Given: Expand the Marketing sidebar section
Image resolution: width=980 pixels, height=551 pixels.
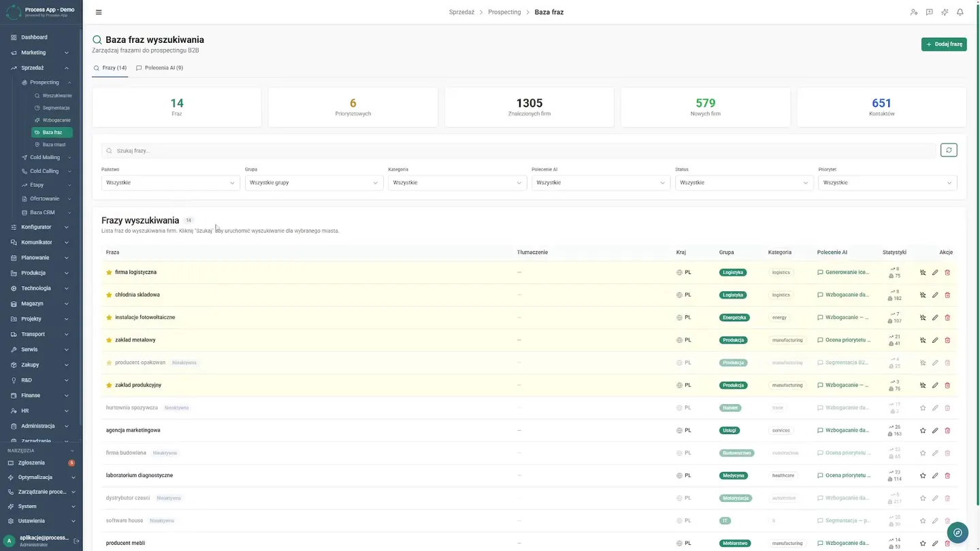Looking at the screenshot, I should tap(40, 52).
